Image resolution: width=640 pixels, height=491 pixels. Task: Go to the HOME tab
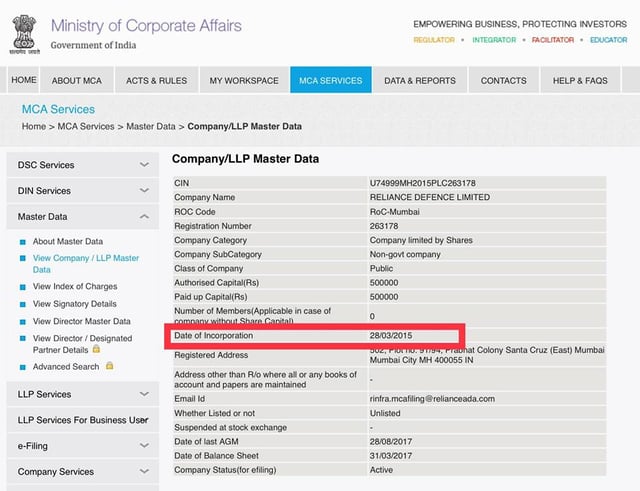24,80
